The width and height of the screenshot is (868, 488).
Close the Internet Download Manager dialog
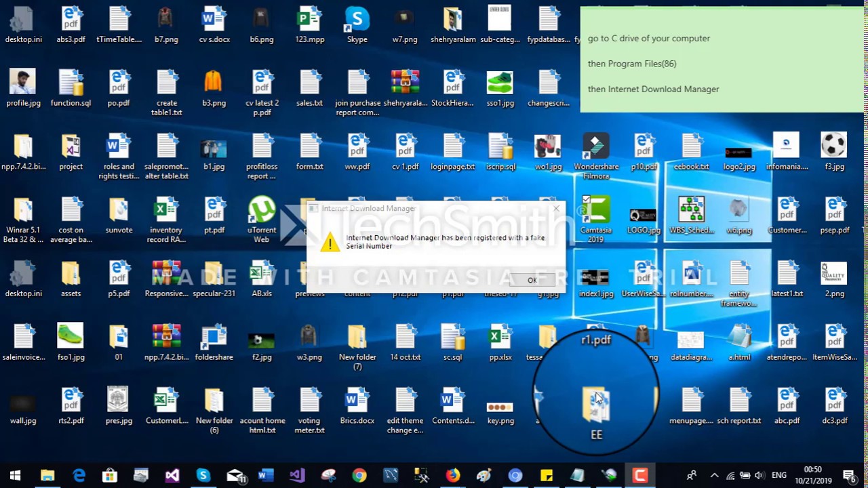point(556,208)
